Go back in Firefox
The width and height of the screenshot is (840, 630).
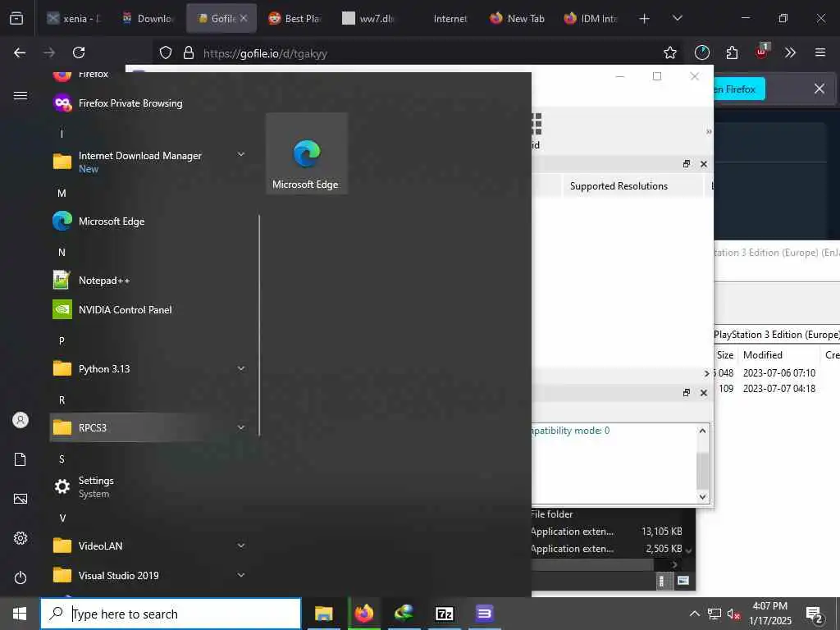[20, 52]
